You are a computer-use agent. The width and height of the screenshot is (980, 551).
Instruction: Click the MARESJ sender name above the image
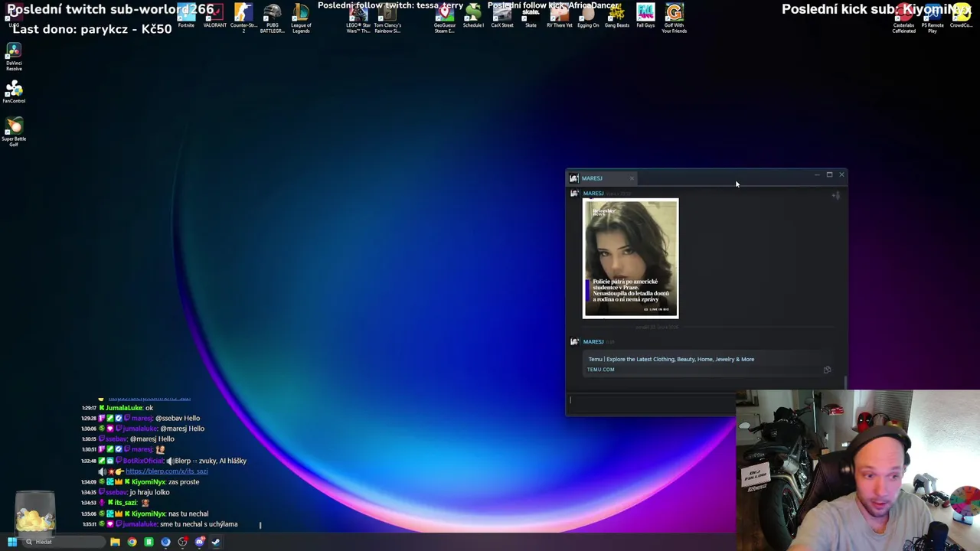point(593,194)
